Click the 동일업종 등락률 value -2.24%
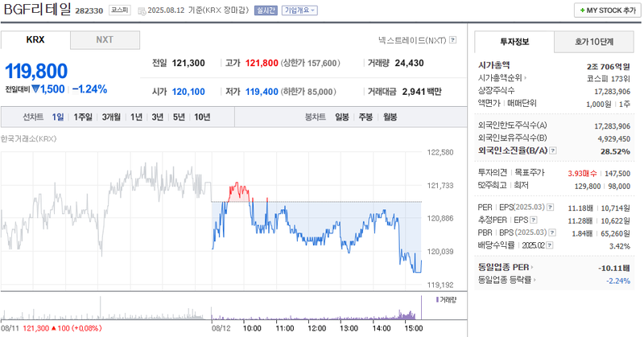644x337 pixels. [618, 282]
